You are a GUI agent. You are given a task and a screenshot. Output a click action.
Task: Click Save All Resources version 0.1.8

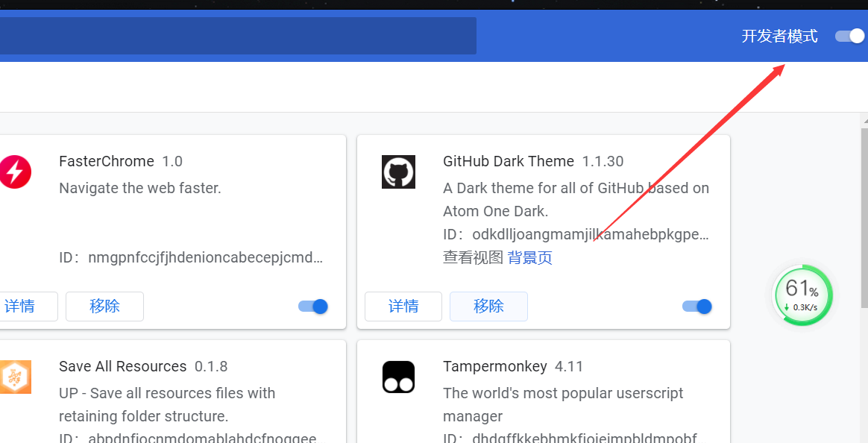(x=211, y=367)
